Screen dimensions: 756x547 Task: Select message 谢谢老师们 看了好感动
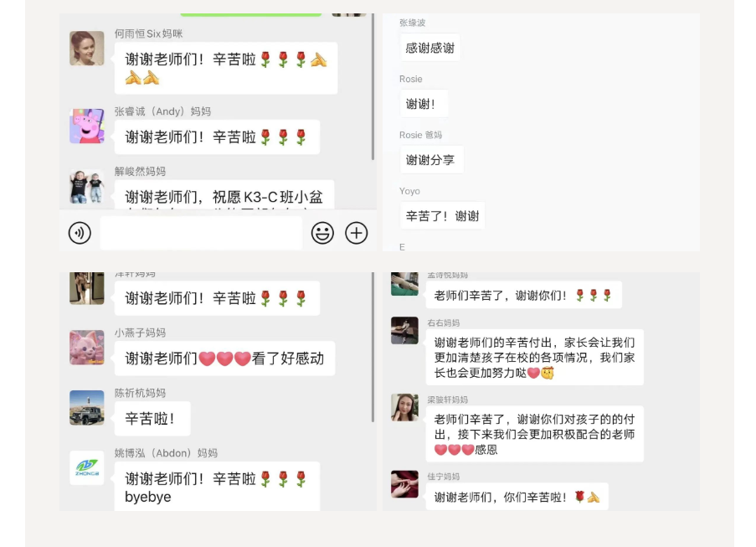(x=224, y=358)
